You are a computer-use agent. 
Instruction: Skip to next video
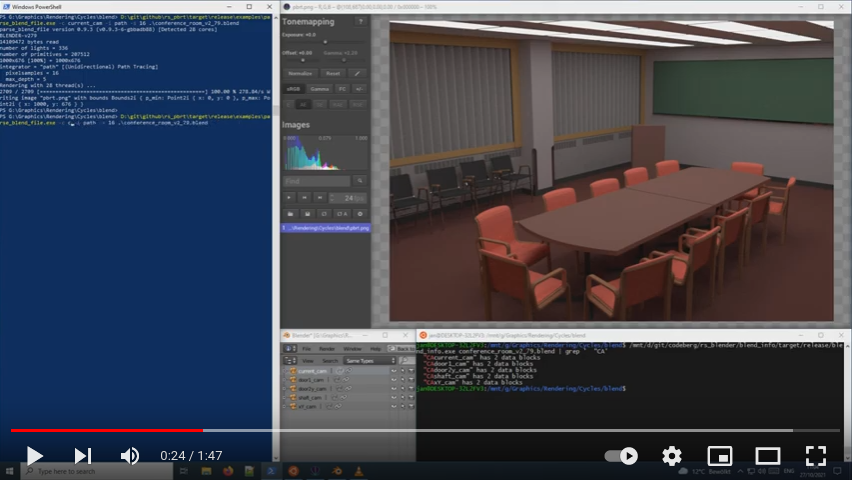83,456
